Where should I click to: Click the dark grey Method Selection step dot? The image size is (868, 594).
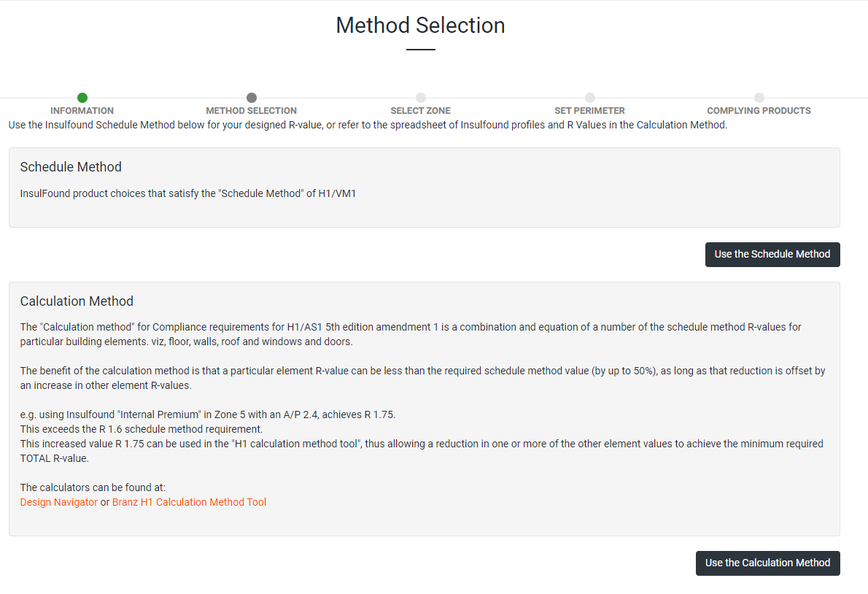click(x=252, y=98)
